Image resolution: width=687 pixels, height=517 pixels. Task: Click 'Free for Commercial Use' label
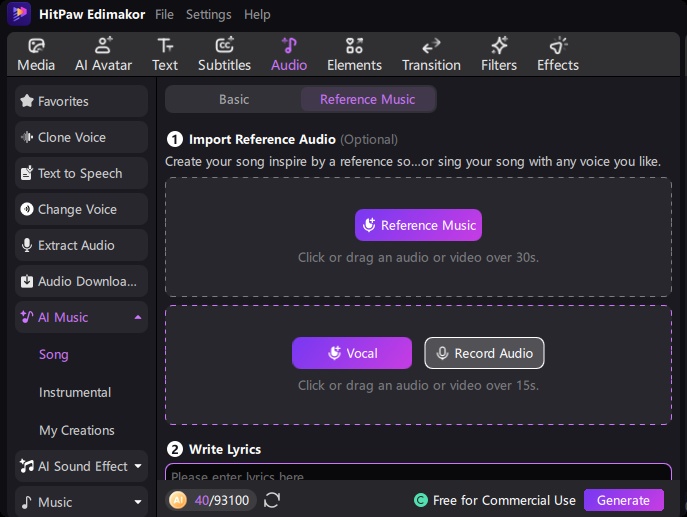504,500
